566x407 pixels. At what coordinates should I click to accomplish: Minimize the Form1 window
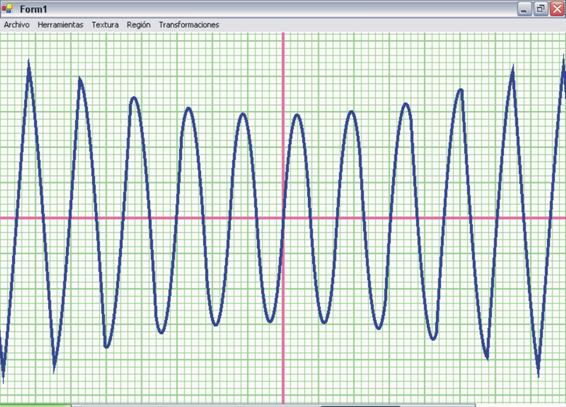[x=524, y=9]
